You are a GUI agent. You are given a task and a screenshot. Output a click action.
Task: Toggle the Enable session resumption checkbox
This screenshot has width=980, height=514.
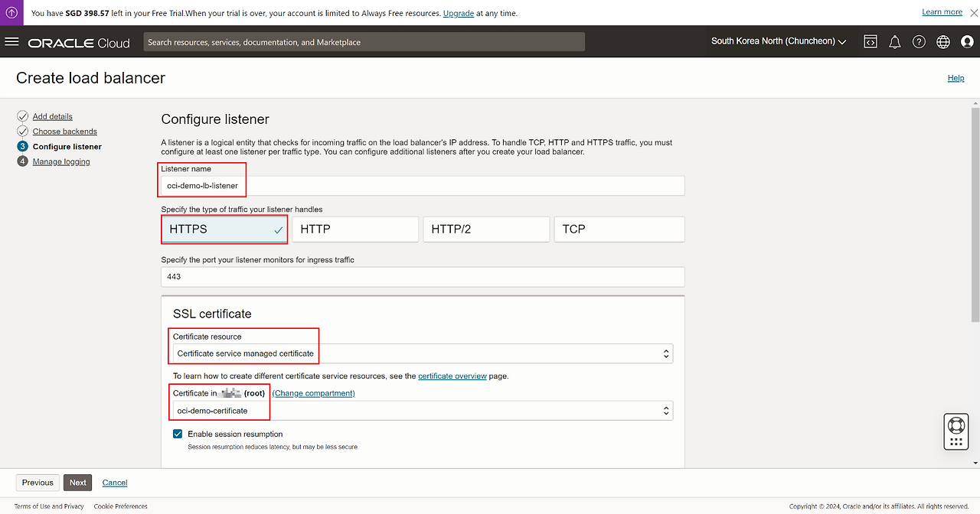[x=178, y=434]
